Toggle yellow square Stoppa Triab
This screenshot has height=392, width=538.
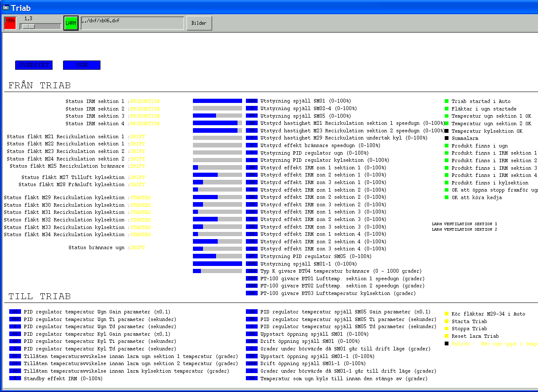click(x=447, y=329)
